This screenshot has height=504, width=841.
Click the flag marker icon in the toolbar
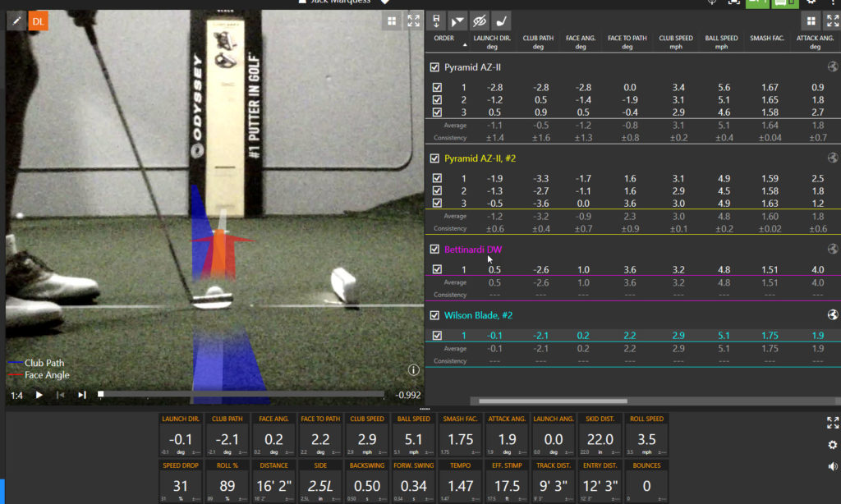(457, 21)
